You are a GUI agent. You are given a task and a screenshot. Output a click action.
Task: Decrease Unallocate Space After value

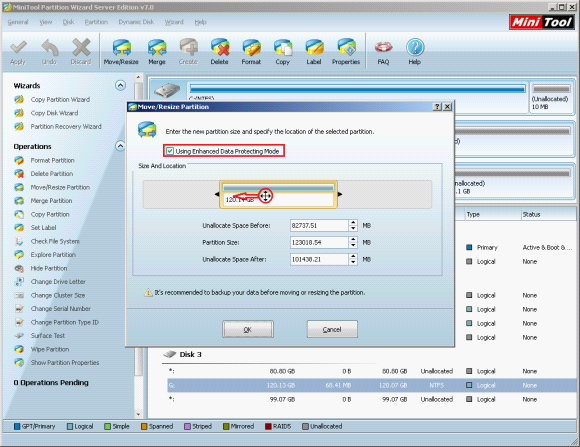click(353, 262)
